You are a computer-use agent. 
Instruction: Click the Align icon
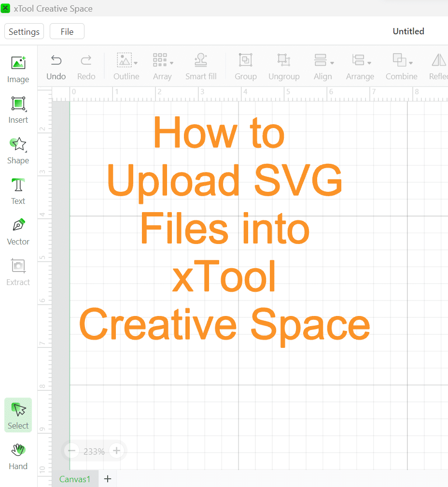tap(320, 60)
